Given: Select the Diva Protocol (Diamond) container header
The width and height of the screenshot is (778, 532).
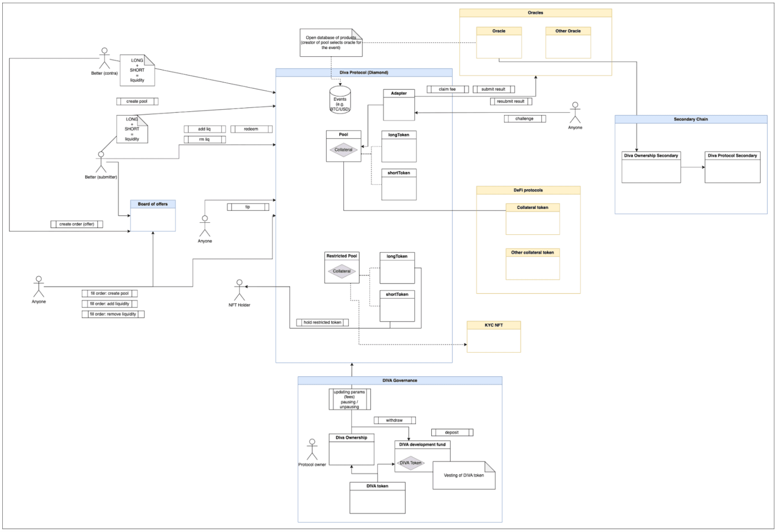Looking at the screenshot, I should [364, 72].
